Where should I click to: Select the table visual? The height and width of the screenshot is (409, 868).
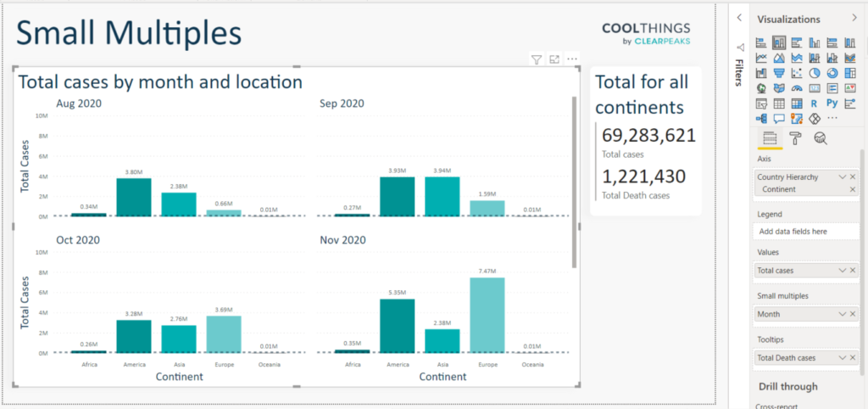780,103
